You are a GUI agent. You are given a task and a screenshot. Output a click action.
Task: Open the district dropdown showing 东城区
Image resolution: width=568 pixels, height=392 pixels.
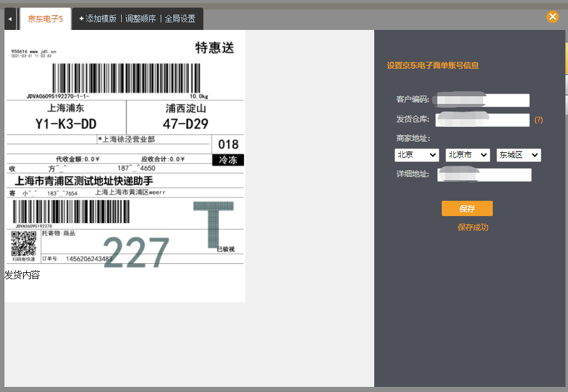[x=519, y=155]
